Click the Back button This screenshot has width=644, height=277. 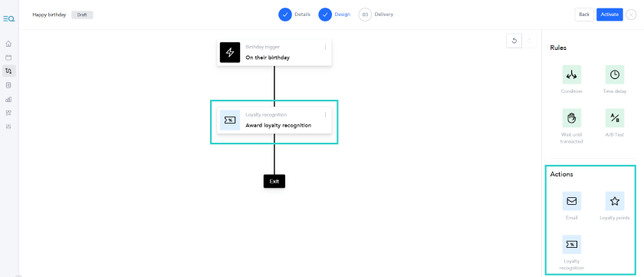584,15
